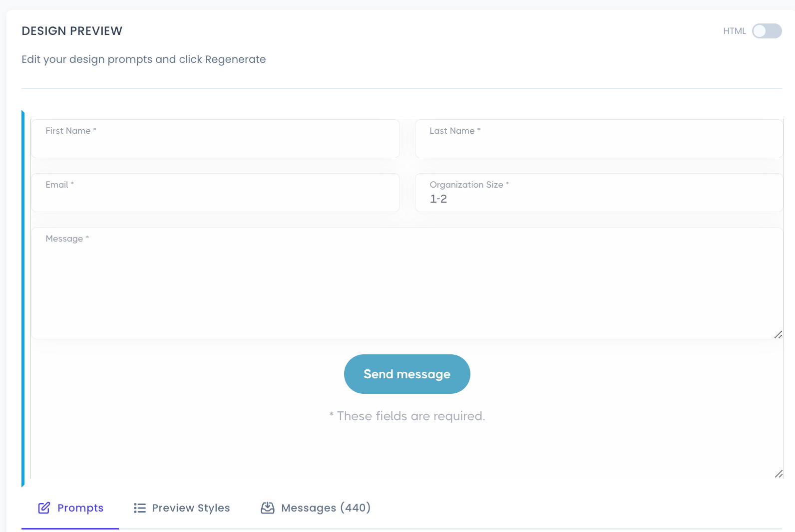Switch to the Preview Styles tab
This screenshot has width=795, height=532.
point(190,508)
